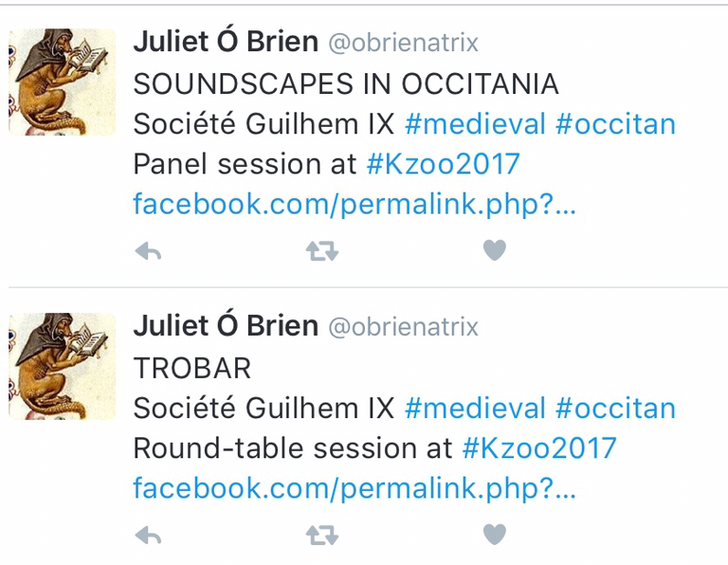728x565 pixels.
Task: Open #occitan hashtag in the TROBAR tweet
Action: coord(615,408)
